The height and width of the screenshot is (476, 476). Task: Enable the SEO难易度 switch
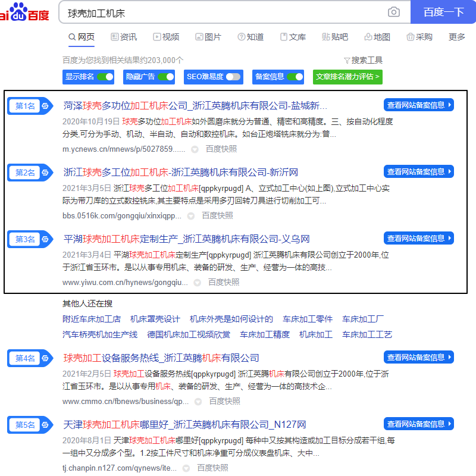(x=233, y=77)
